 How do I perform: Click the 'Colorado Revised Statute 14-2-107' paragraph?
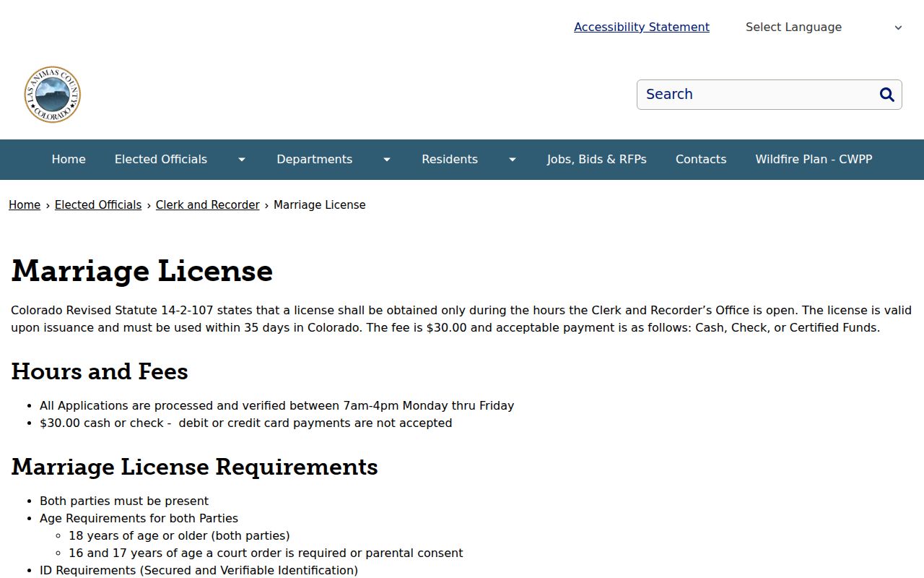461,319
